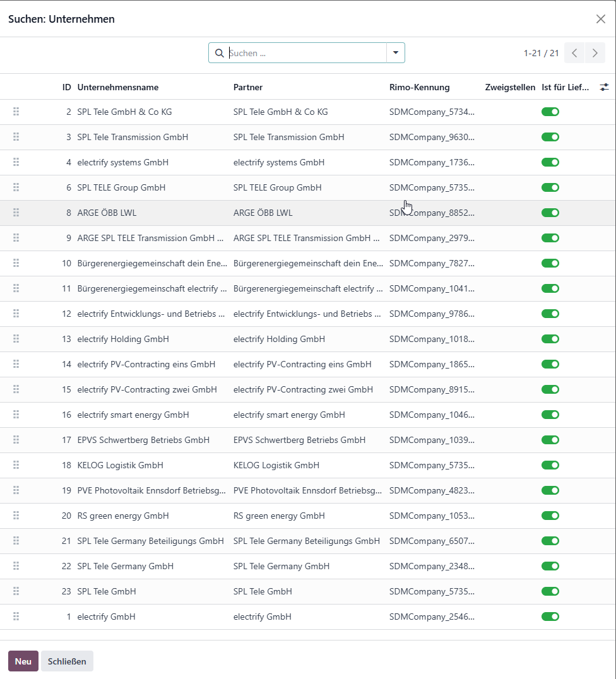Open the optional columns settings icon
Viewport: 616px width, 679px height.
pos(604,87)
